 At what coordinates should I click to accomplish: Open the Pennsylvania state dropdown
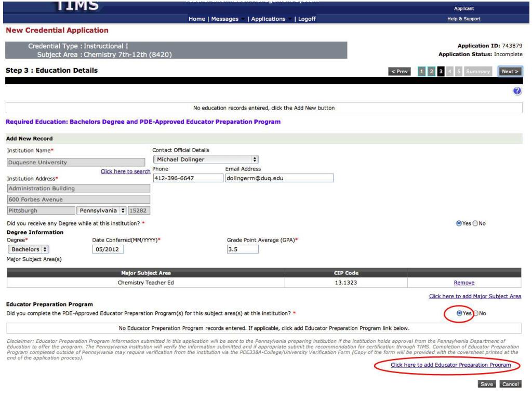[101, 210]
